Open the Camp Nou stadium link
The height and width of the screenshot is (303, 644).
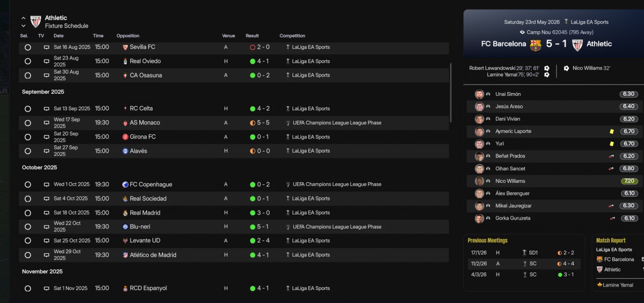(x=538, y=32)
